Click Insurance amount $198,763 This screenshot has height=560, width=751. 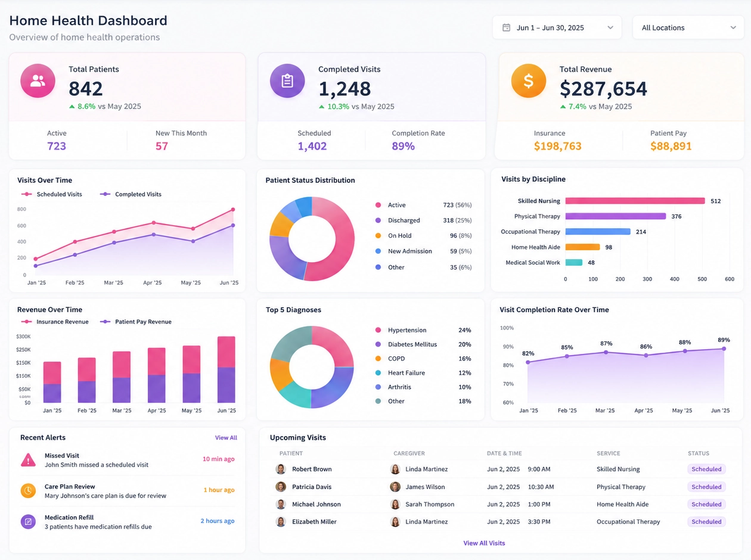[557, 146]
